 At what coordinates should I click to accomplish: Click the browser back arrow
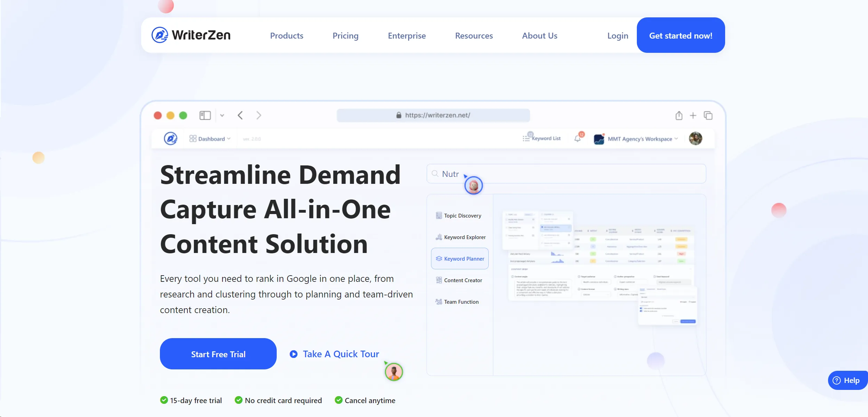pos(240,115)
